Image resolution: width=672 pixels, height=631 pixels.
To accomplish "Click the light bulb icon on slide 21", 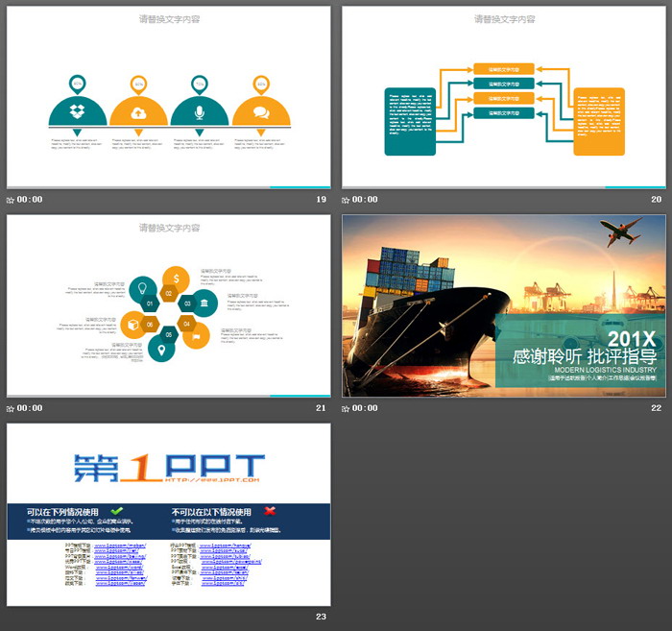I will 142,286.
